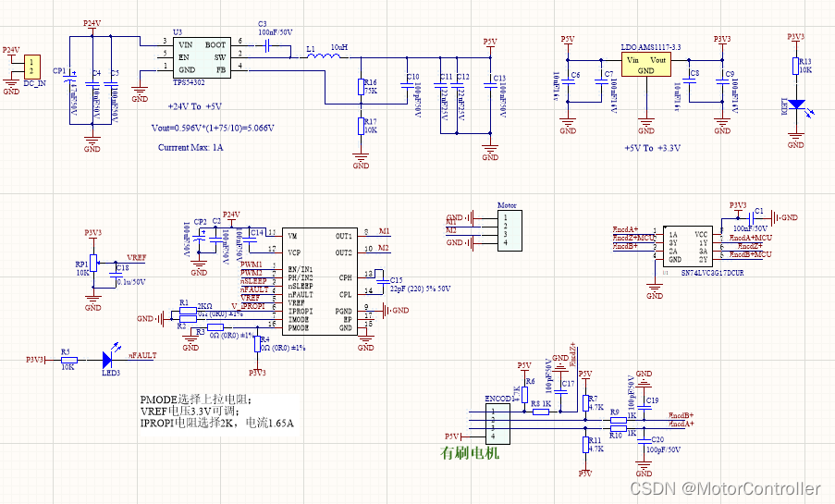Image resolution: width=835 pixels, height=504 pixels.
Task: Select resistor R3 on IMODE line
Action: pos(215,327)
